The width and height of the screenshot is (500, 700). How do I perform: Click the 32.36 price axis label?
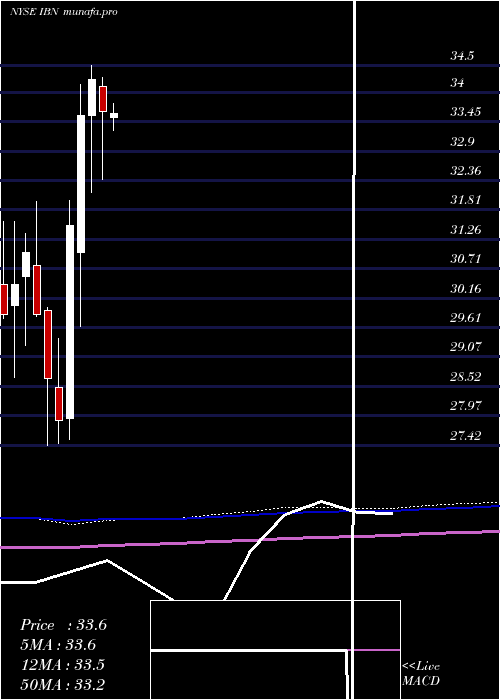pos(465,171)
